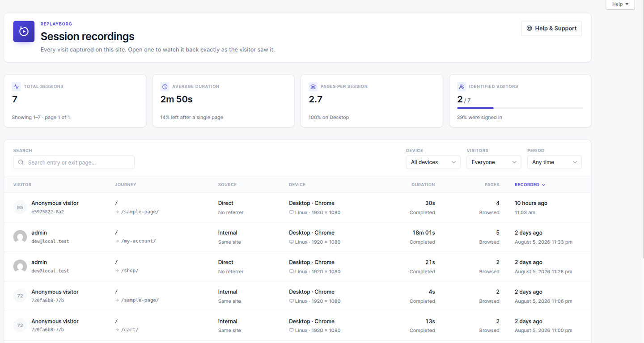Image resolution: width=644 pixels, height=343 pixels.
Task: Click the search entry or exit page field
Action: 74,162
